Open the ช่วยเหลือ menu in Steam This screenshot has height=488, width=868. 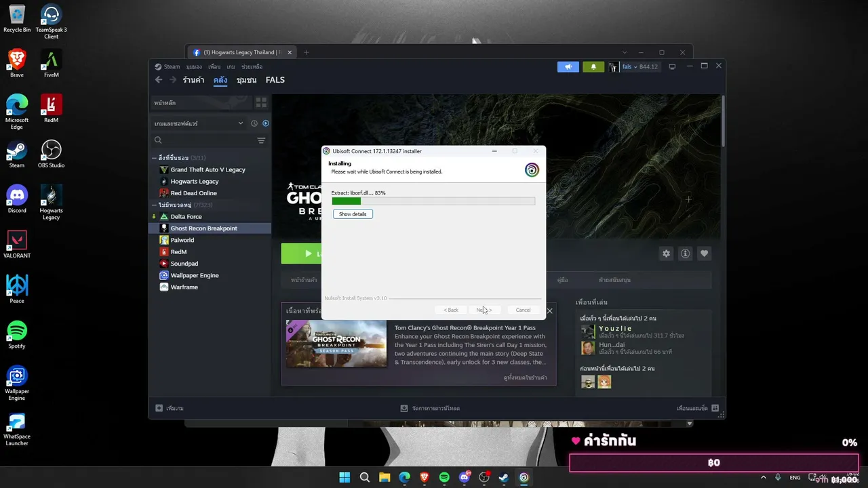click(x=252, y=66)
